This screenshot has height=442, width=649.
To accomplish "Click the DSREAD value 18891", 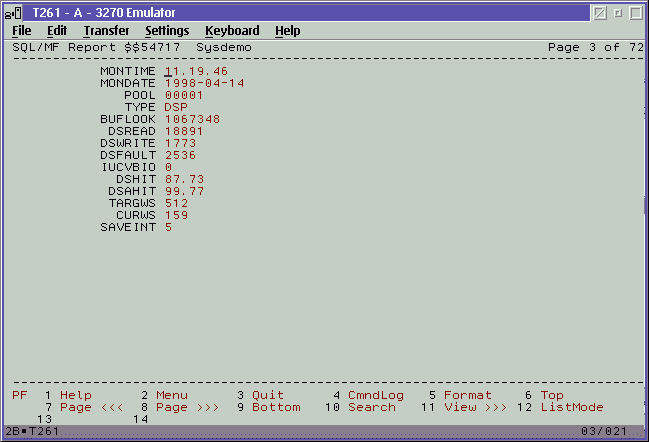I will coord(184,131).
